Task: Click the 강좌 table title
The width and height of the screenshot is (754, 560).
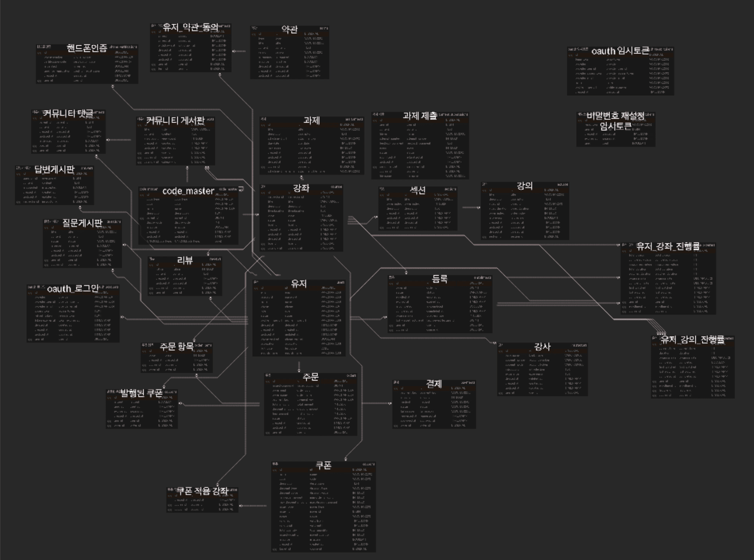Action: click(301, 188)
